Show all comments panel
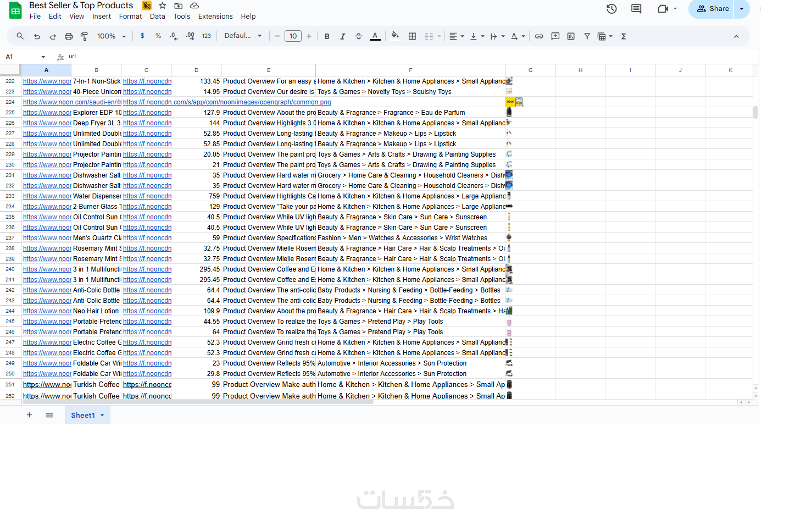The width and height of the screenshot is (812, 520). [x=636, y=9]
